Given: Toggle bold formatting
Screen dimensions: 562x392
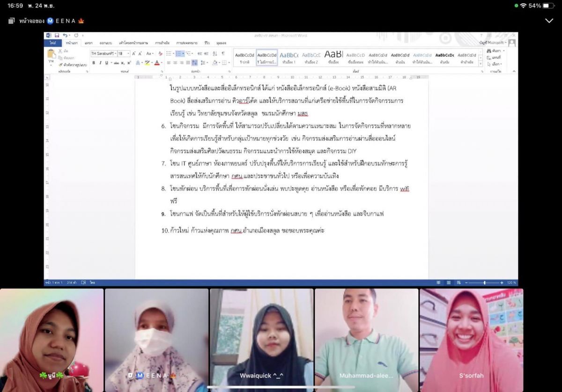Looking at the screenshot, I should click(94, 63).
